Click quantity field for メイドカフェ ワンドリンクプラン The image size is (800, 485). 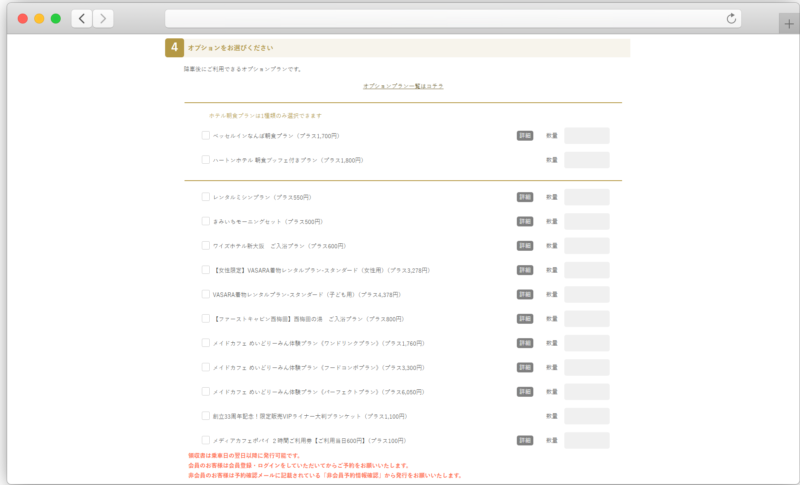point(587,343)
